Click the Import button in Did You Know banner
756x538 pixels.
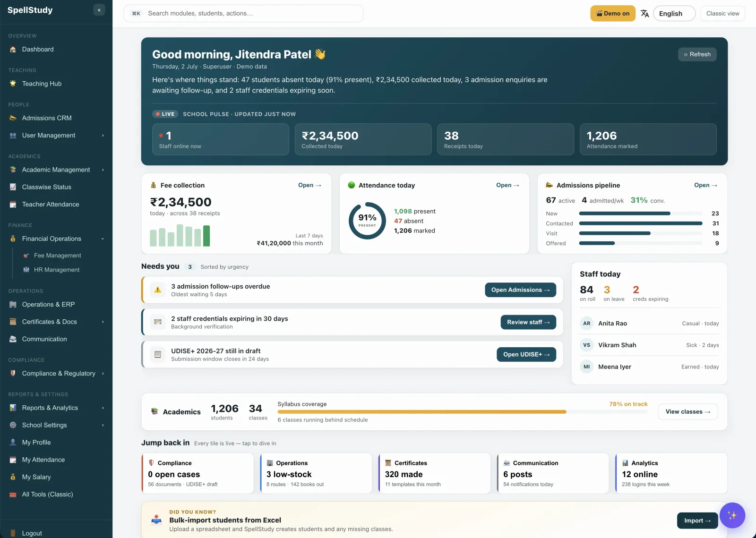(697, 521)
